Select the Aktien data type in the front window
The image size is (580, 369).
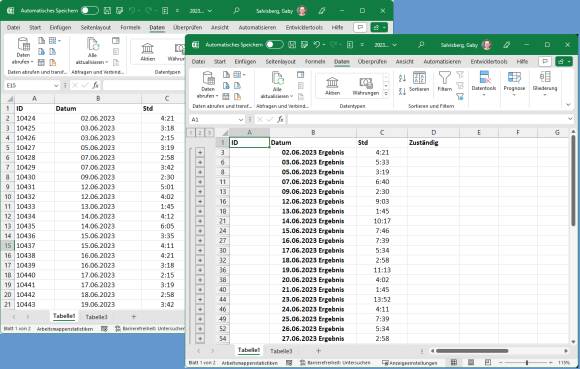tap(332, 86)
